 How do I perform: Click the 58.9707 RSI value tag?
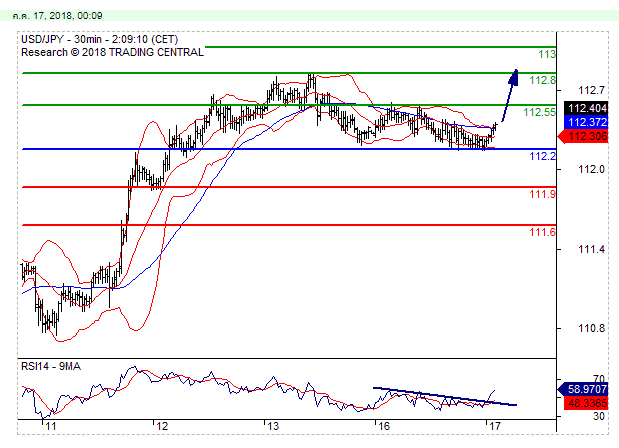pos(586,388)
